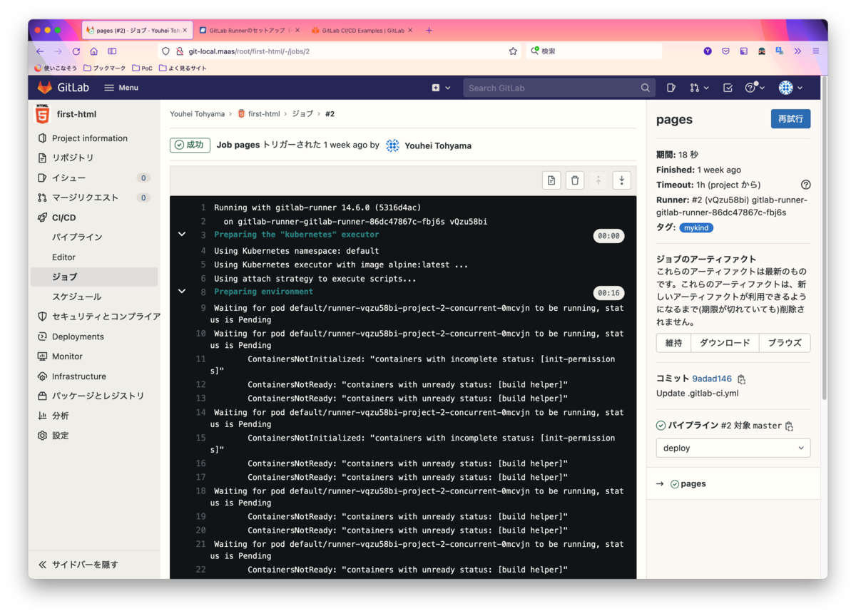Click first-html project title in sidebar
The height and width of the screenshot is (616, 856).
pyautogui.click(x=76, y=114)
